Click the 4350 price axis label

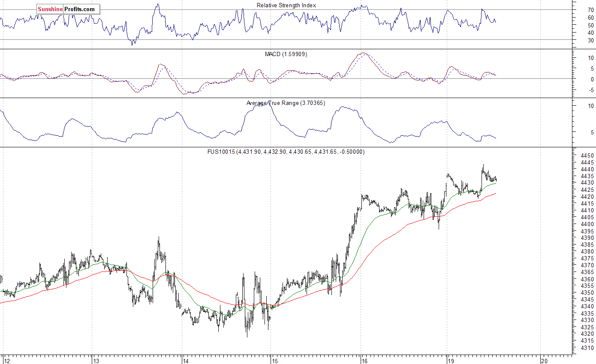pyautogui.click(x=587, y=292)
